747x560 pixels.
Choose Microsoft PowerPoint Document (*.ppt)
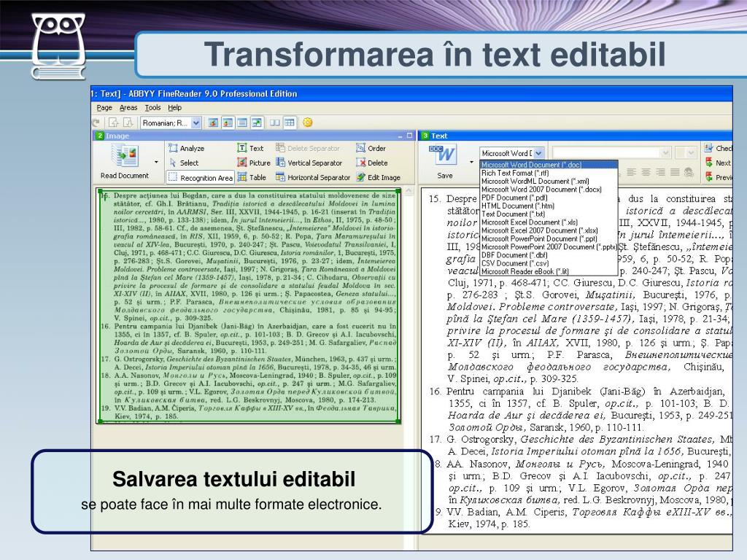pyautogui.click(x=549, y=238)
